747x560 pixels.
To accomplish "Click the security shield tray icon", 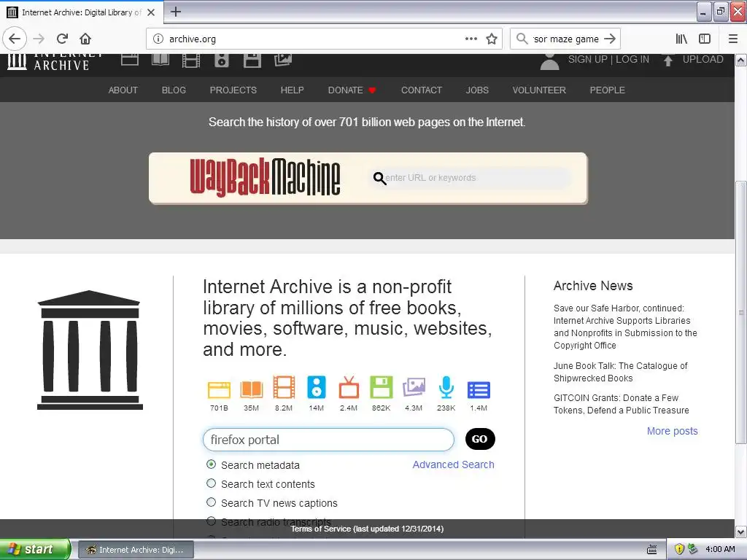I will 679,549.
